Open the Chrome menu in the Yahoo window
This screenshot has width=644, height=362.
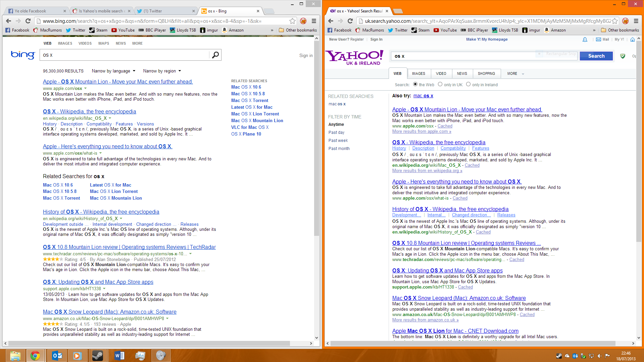click(x=636, y=21)
